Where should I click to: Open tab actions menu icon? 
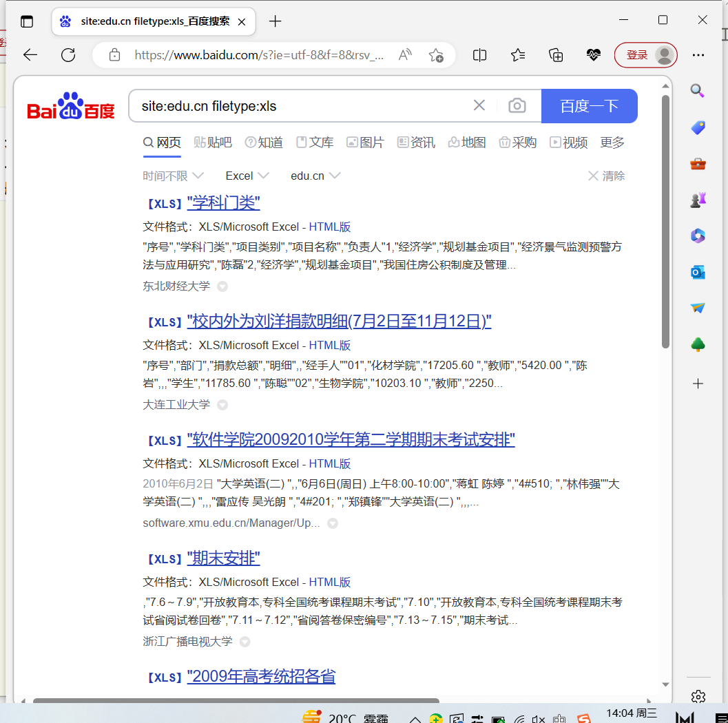(x=27, y=21)
